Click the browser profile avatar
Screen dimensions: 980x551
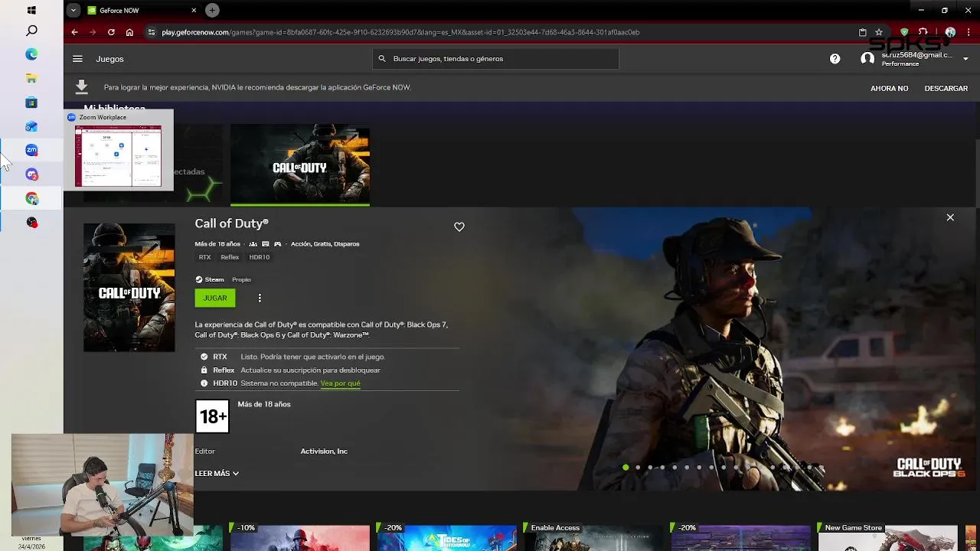pyautogui.click(x=950, y=32)
